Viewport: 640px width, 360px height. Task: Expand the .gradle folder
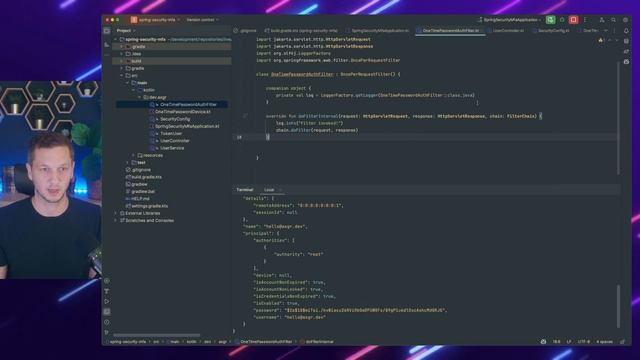coord(122,47)
